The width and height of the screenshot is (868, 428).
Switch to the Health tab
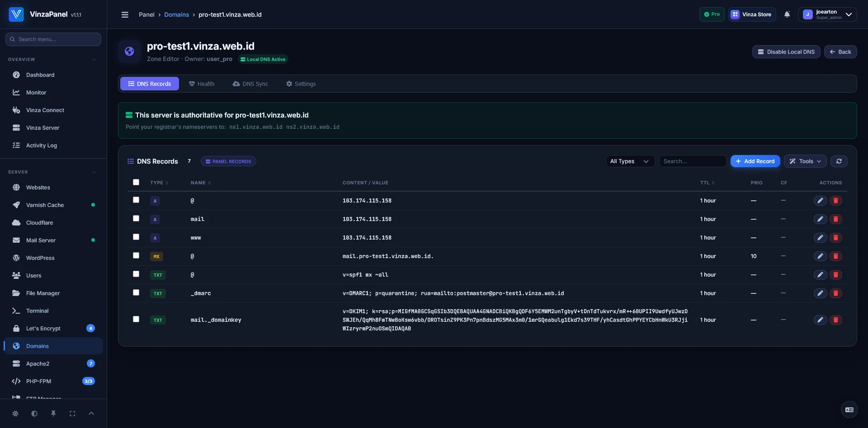click(202, 84)
